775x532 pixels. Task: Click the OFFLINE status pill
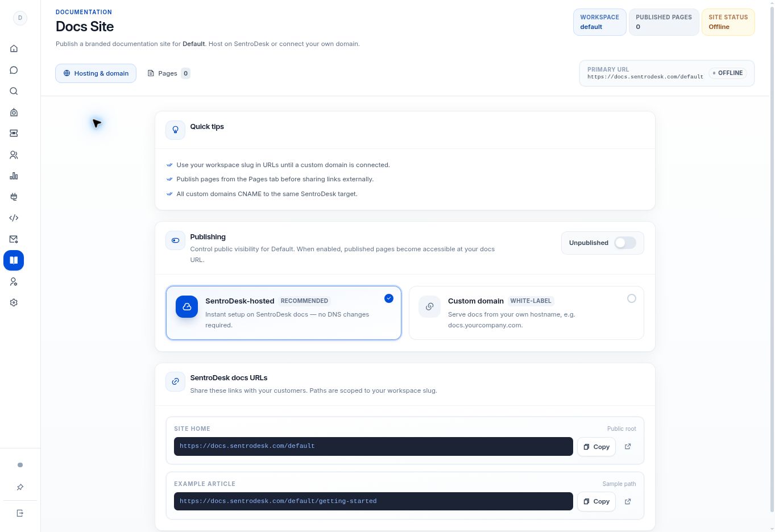pos(727,73)
